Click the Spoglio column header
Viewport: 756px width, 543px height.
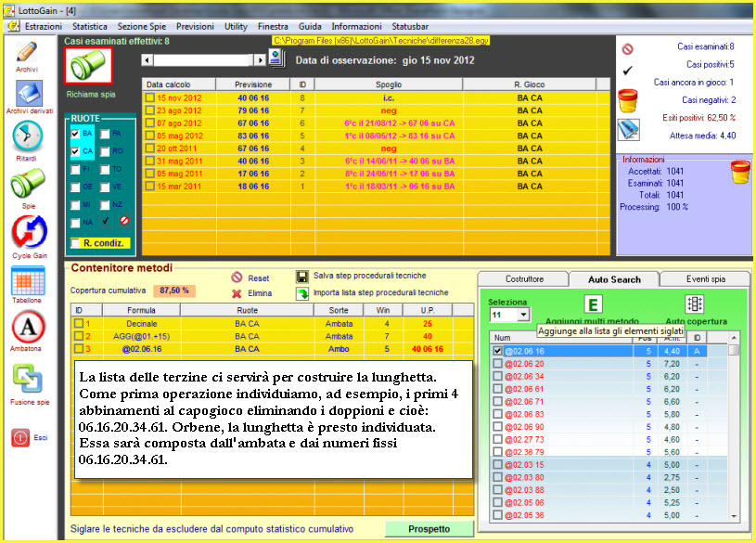(x=389, y=84)
